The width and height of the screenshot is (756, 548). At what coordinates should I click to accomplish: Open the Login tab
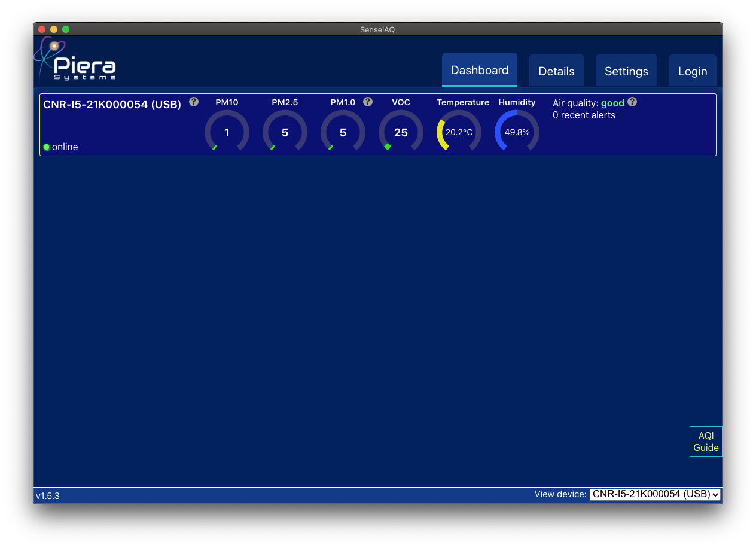(693, 71)
